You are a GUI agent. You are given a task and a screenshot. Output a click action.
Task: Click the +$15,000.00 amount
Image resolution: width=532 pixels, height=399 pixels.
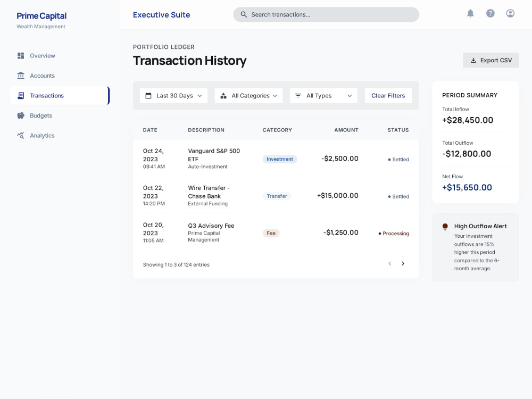tap(338, 195)
